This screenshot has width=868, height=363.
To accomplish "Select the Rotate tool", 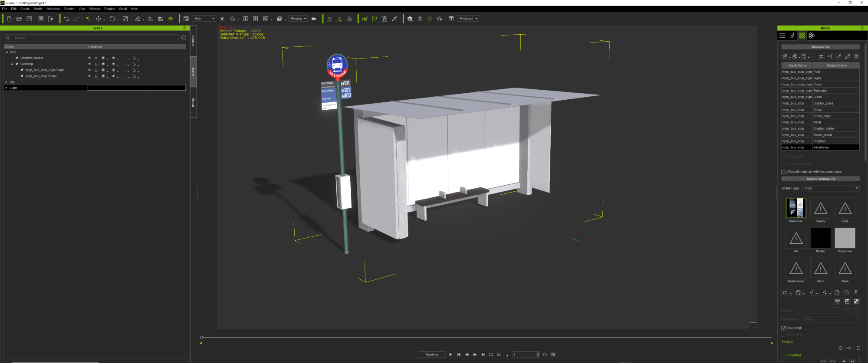I will pos(112,19).
